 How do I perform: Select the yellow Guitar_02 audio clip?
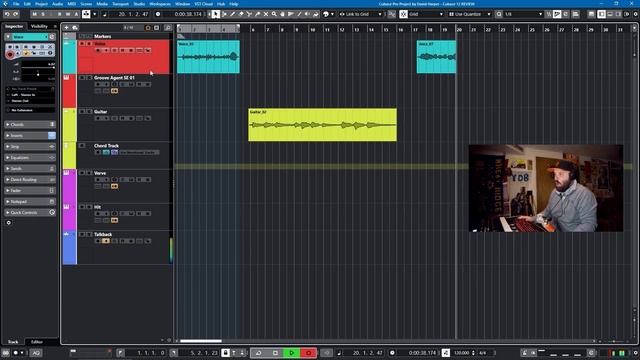pyautogui.click(x=322, y=125)
